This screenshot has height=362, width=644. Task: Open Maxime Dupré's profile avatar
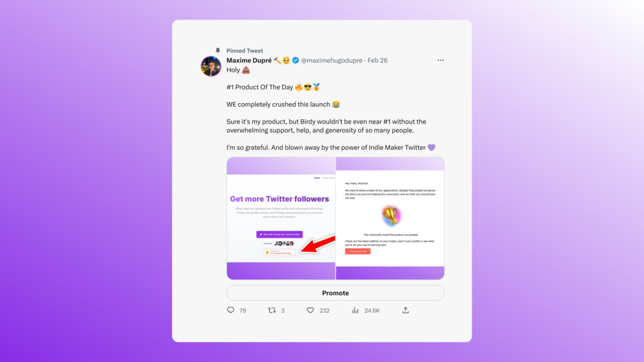tap(211, 66)
